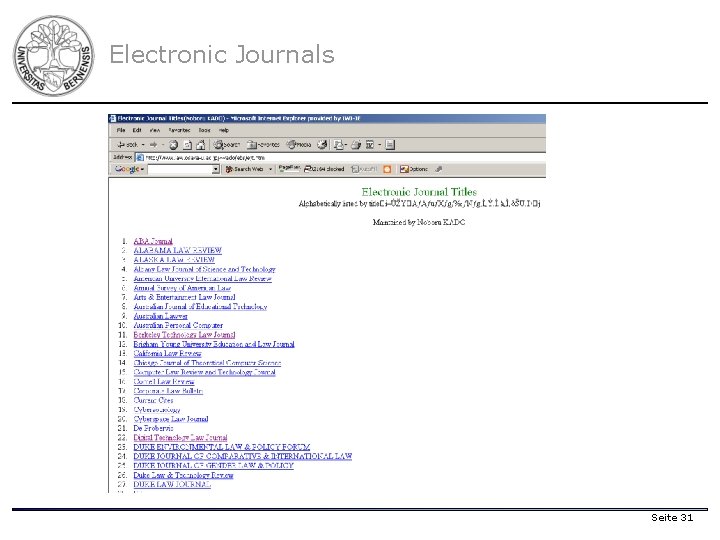Click the Refresh page icon
Image resolution: width=720 pixels, height=540 pixels.
coord(187,145)
